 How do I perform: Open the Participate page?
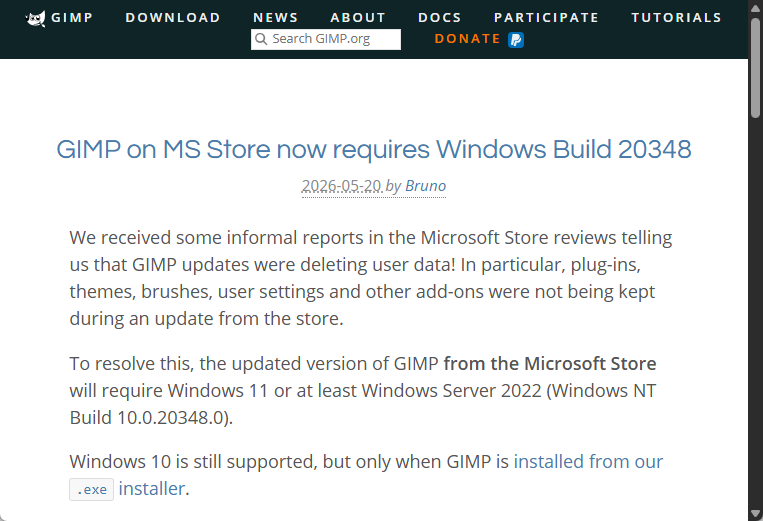coord(546,18)
